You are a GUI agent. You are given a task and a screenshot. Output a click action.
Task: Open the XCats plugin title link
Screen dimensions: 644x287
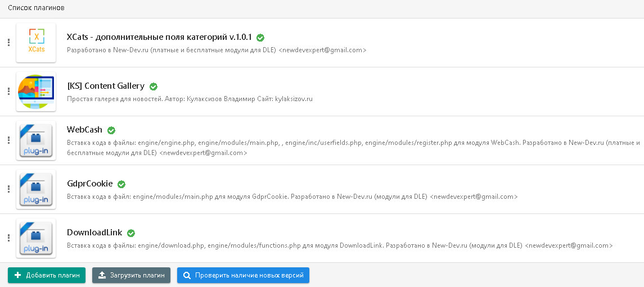click(159, 38)
